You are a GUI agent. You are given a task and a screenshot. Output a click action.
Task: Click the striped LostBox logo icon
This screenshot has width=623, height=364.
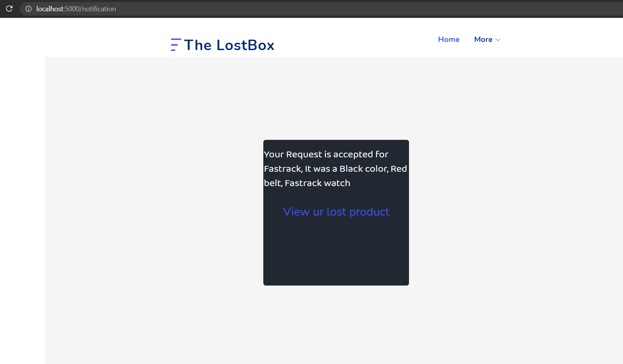[x=176, y=45]
